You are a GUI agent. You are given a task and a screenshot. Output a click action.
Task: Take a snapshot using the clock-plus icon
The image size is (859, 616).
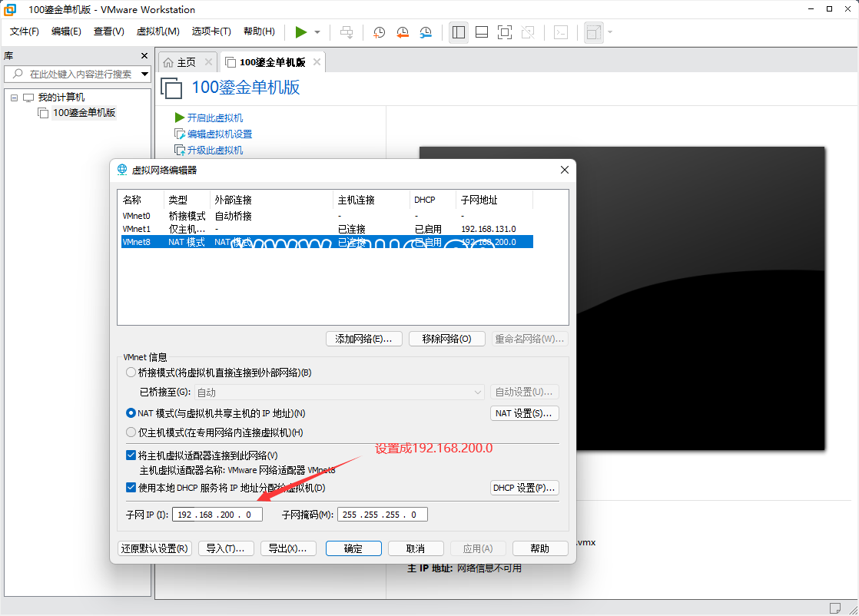pyautogui.click(x=379, y=32)
